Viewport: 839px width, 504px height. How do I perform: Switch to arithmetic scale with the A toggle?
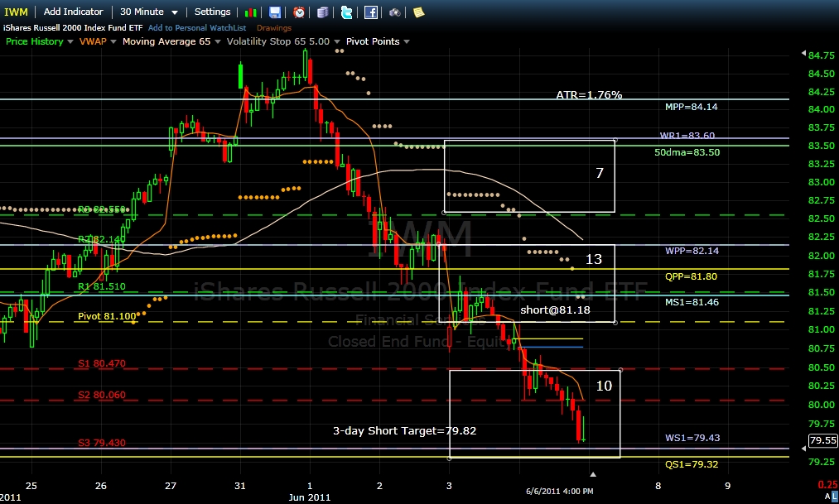point(827,497)
